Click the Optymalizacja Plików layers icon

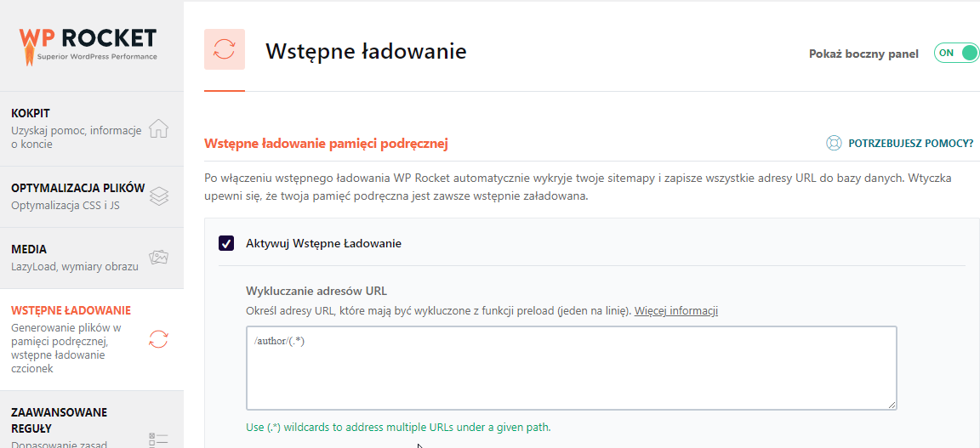[x=159, y=197]
